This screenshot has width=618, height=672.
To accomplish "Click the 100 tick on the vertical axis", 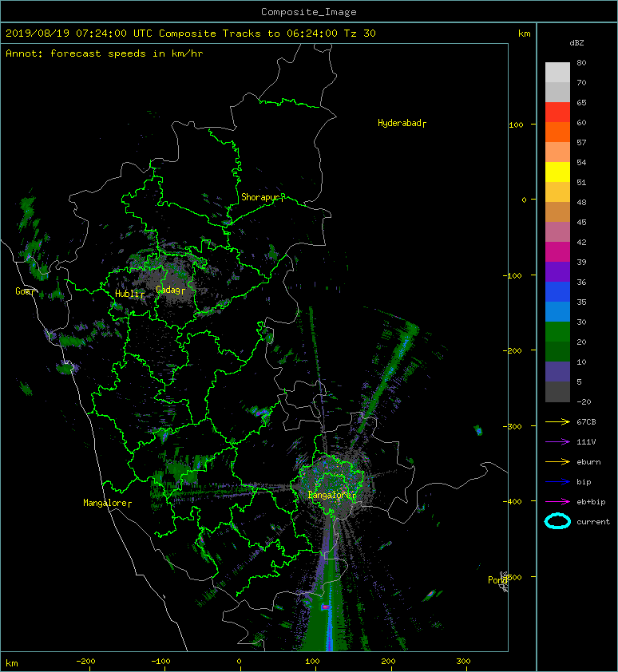I will pyautogui.click(x=517, y=125).
